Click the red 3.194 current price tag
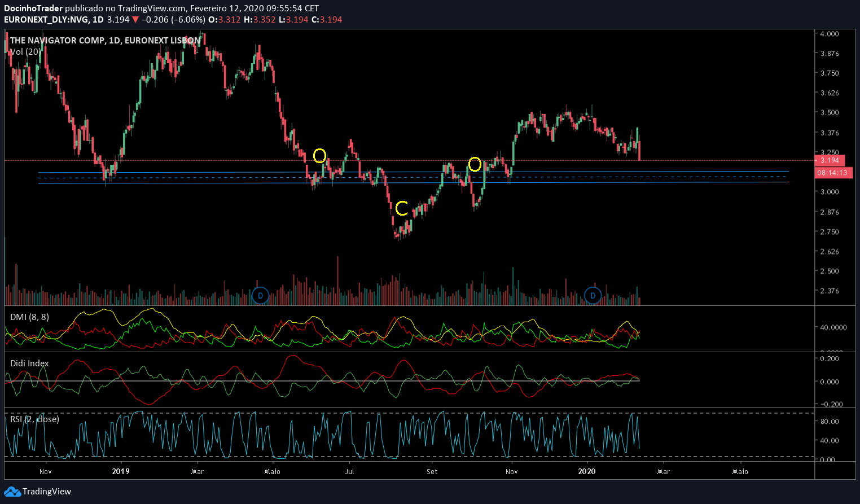Image resolution: width=860 pixels, height=504 pixels. click(830, 160)
